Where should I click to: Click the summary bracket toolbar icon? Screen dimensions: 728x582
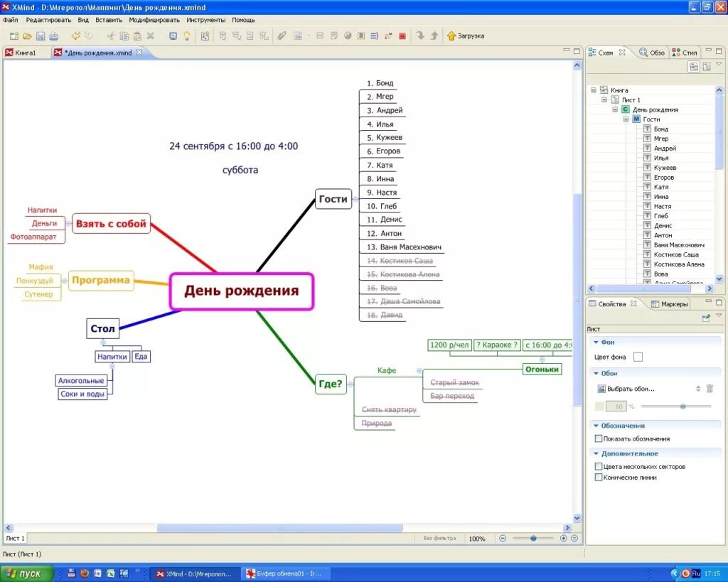tap(374, 36)
